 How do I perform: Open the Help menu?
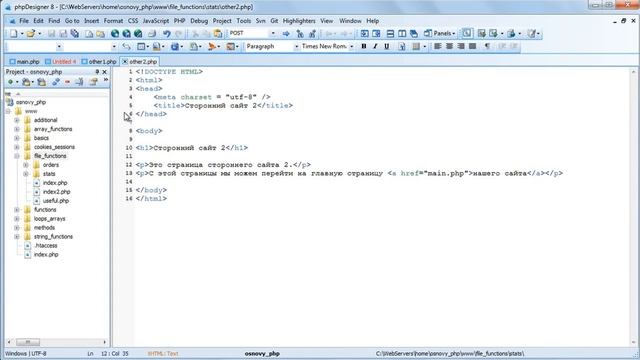click(372, 21)
